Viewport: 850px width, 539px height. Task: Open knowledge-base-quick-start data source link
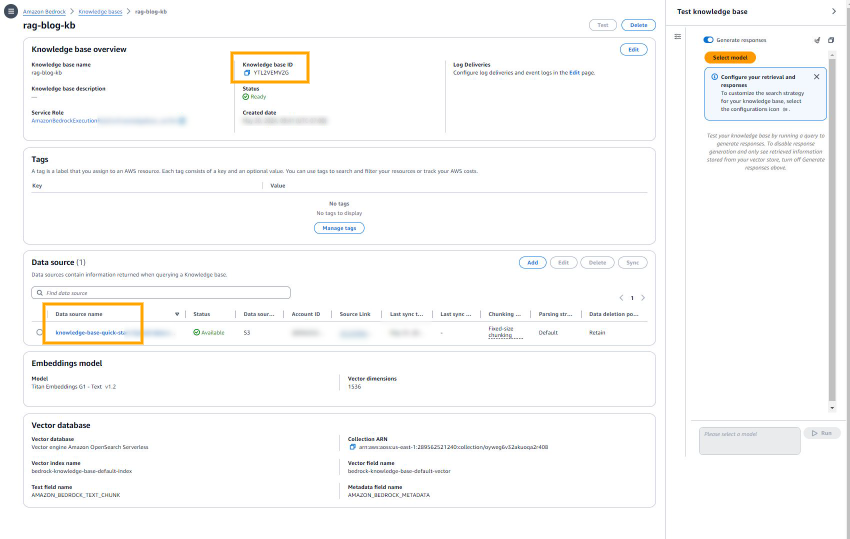click(x=114, y=333)
